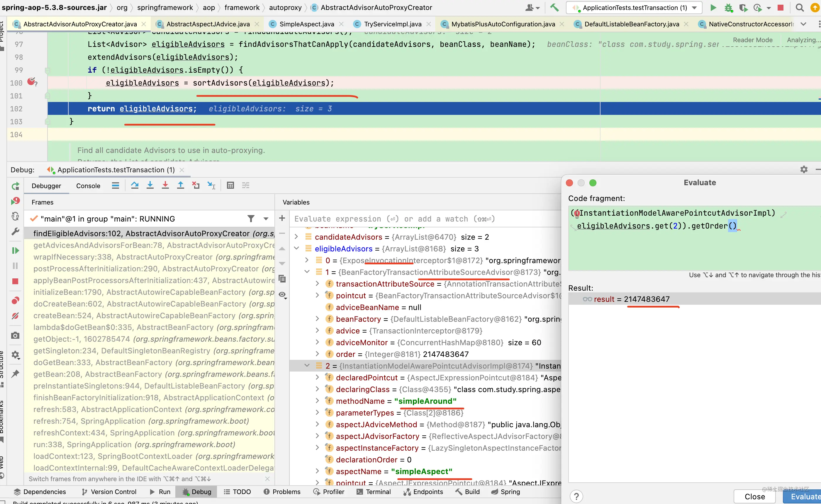Toggle the breakpoint on line 100

point(31,81)
